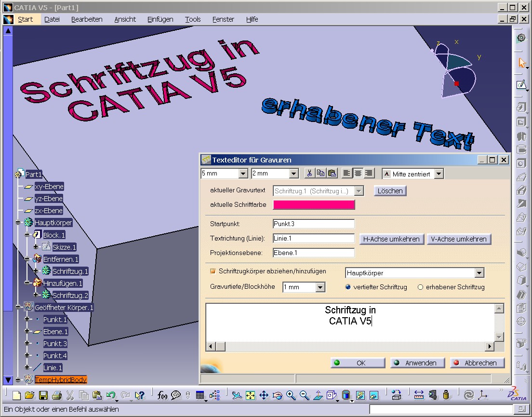Click the Open file folder icon
The width and height of the screenshot is (532, 417).
29,395
